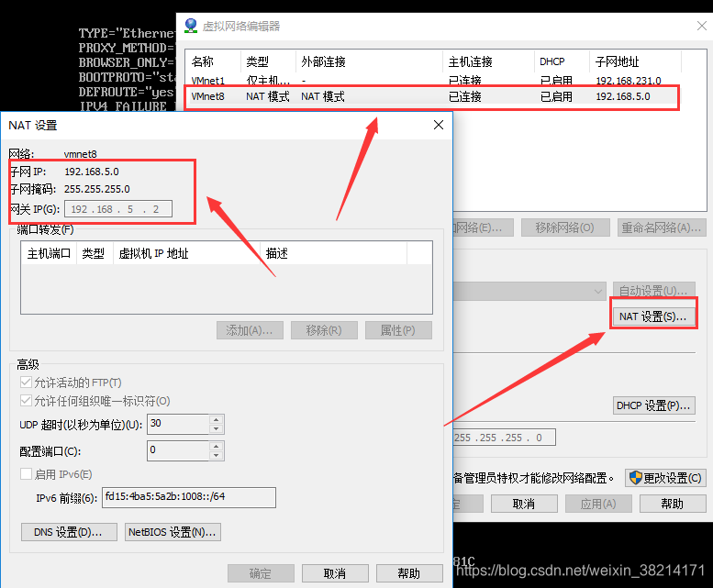Click 更改设置(C) button

[x=665, y=478]
